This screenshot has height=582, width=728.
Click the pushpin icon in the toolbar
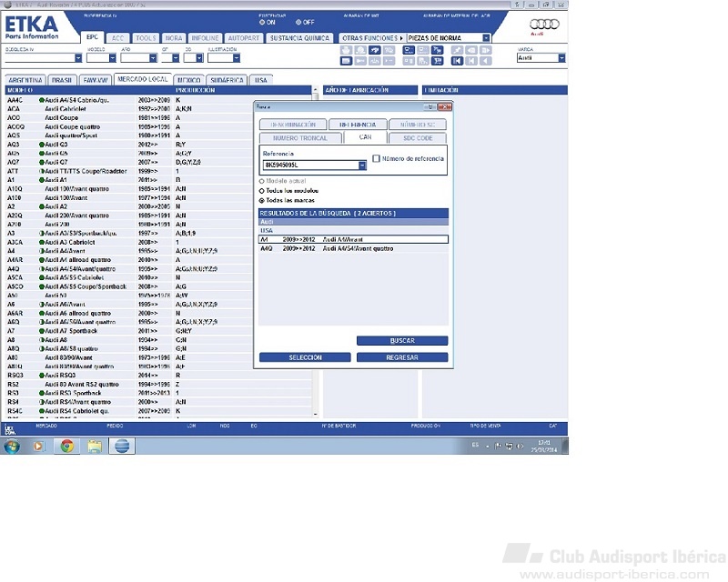click(458, 50)
